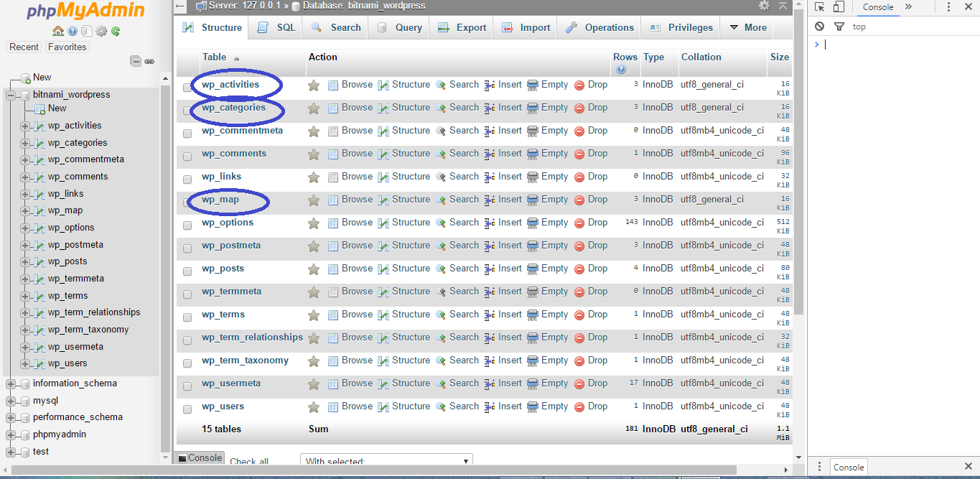Collapse bitnami_wordpress database tree node

(x=11, y=95)
